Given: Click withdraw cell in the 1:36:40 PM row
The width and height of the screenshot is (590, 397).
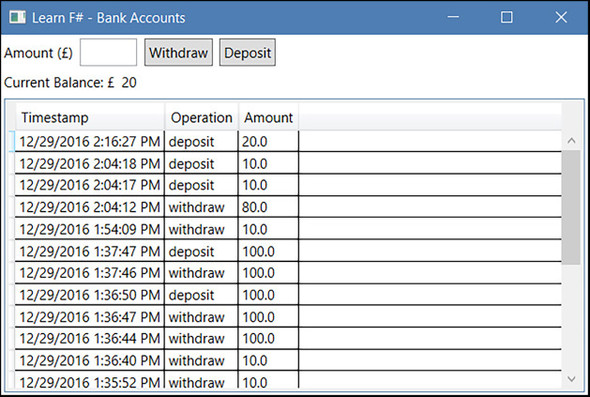Looking at the screenshot, I should click(x=201, y=360).
